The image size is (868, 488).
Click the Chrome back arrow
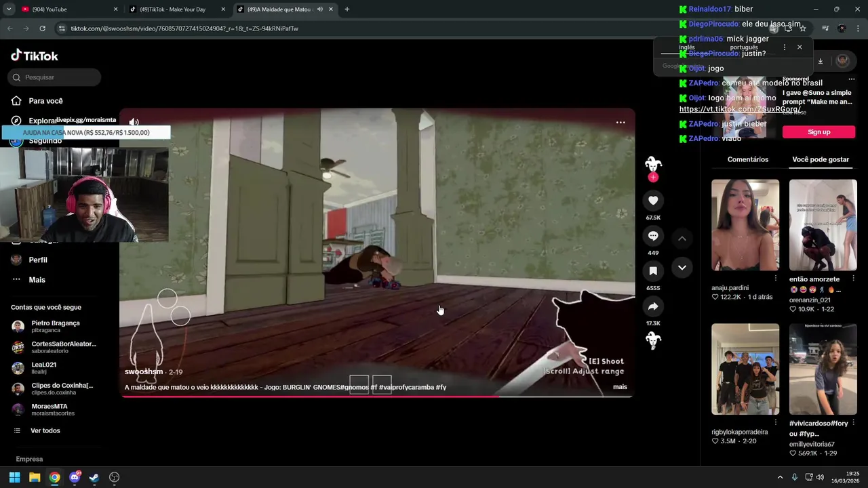pos(9,28)
